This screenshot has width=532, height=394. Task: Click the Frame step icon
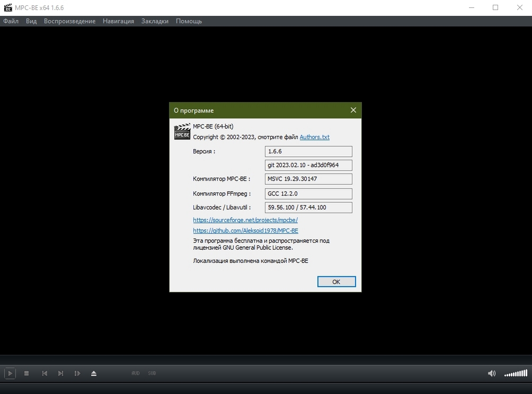(x=77, y=373)
